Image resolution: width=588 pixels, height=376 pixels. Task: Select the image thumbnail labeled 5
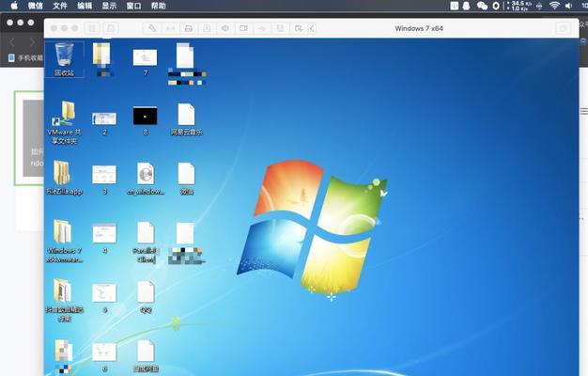pos(104,298)
